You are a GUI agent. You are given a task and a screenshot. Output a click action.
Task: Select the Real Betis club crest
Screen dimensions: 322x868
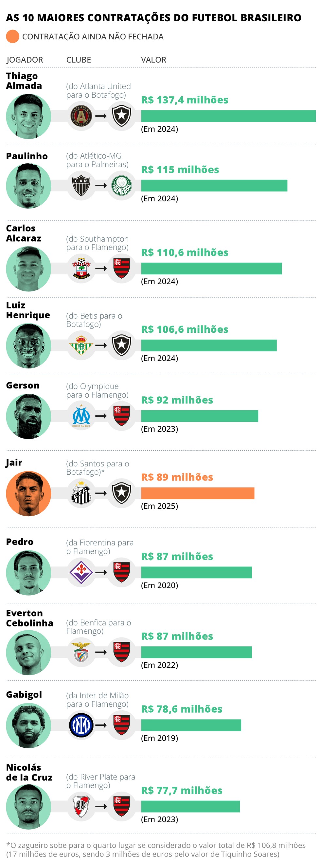click(x=81, y=345)
